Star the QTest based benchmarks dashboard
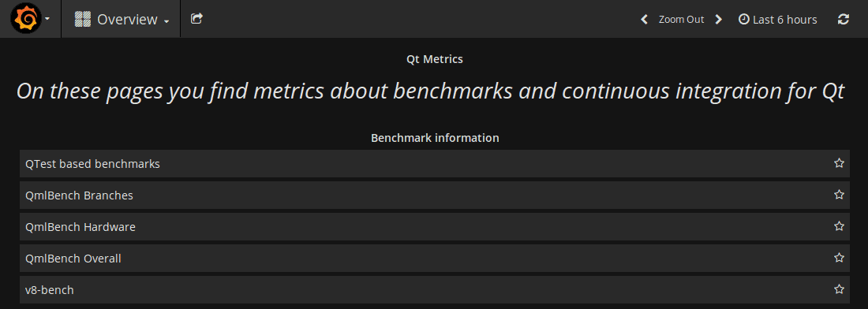 [840, 163]
